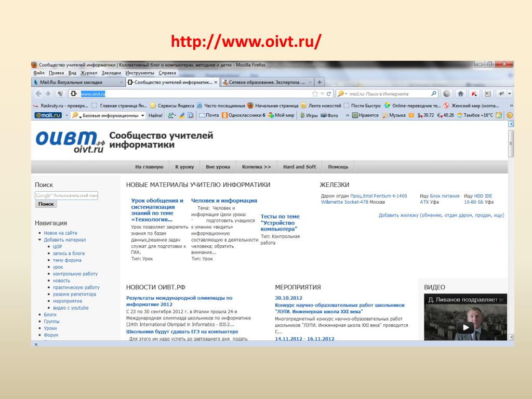Click Найти! button in Mail.ru toolbar
This screenshot has height=399, width=532.
pyautogui.click(x=155, y=115)
